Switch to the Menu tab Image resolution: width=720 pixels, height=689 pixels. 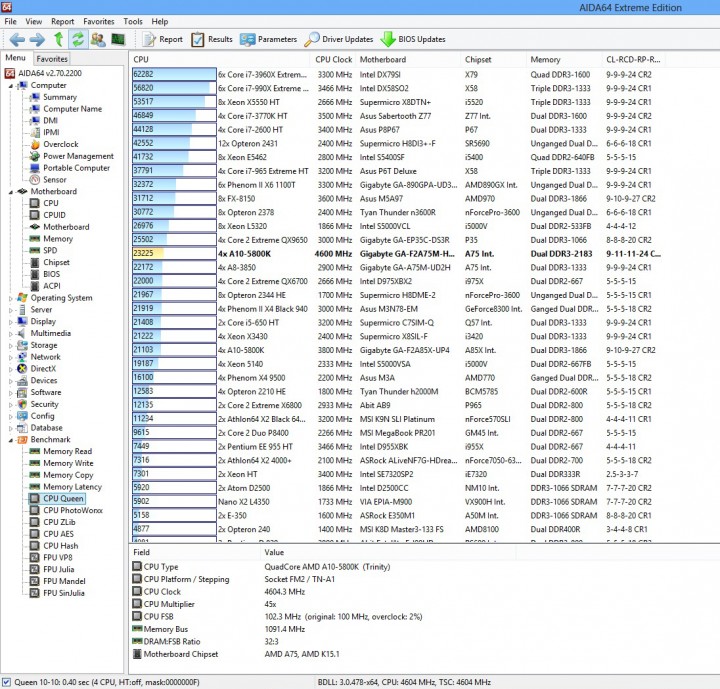(15, 58)
